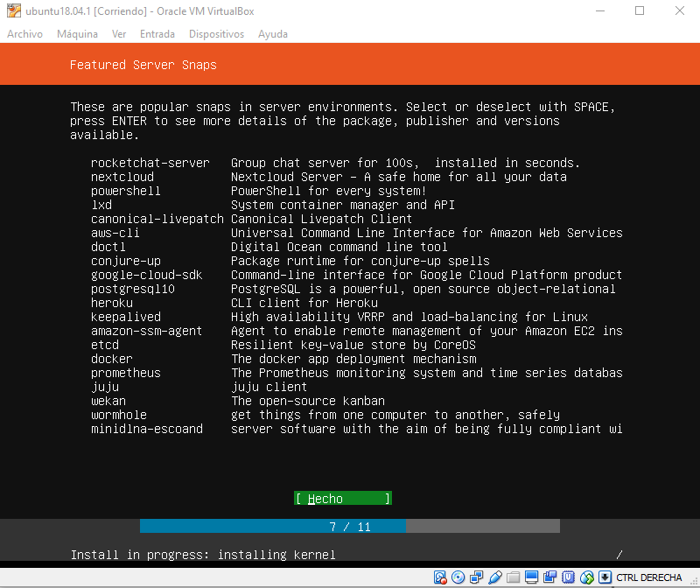Click the shared folders status icon
This screenshot has width=700, height=588.
tap(513, 577)
